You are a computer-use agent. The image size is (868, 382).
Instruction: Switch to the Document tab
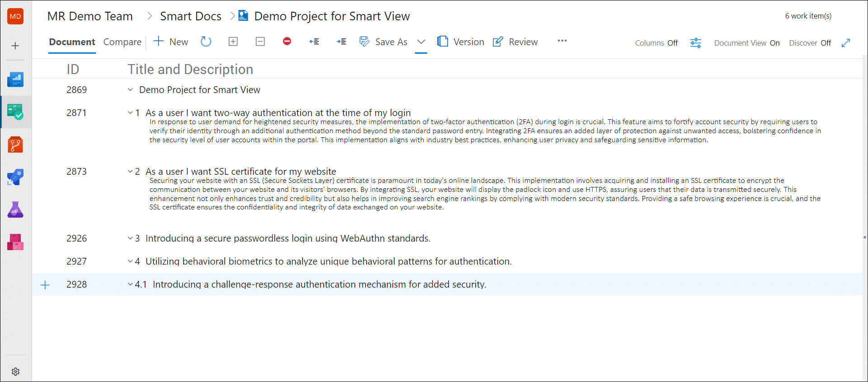[x=72, y=42]
